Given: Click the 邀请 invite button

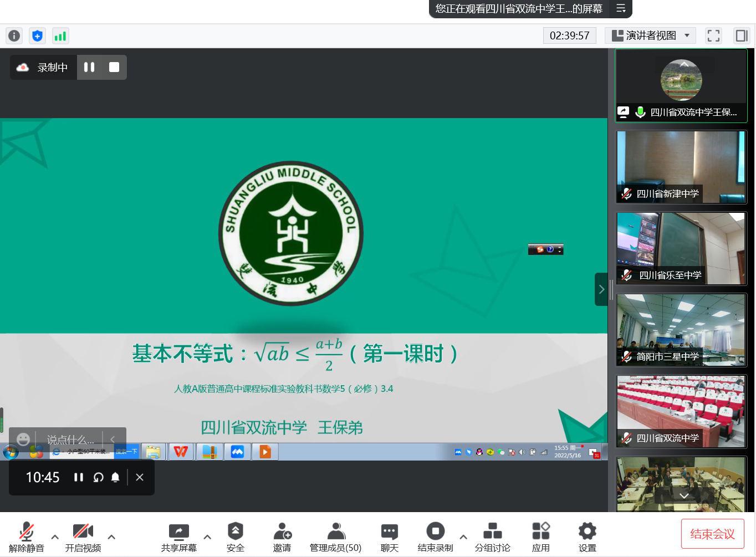Looking at the screenshot, I should pyautogui.click(x=282, y=537).
